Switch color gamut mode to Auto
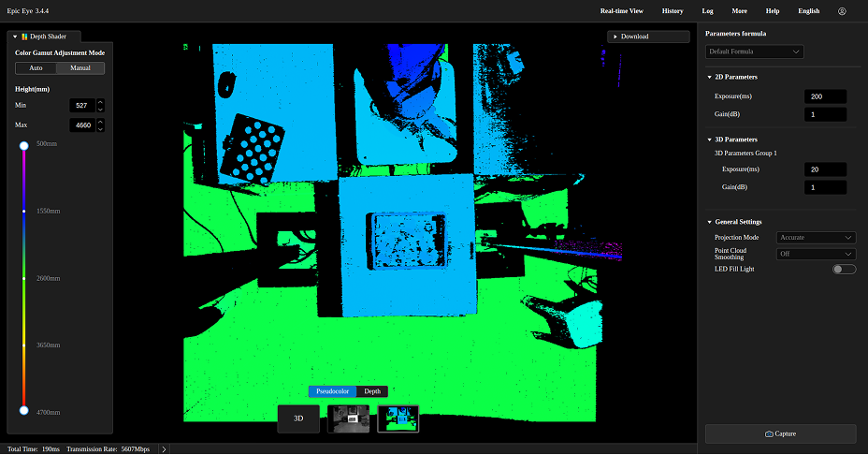 36,67
